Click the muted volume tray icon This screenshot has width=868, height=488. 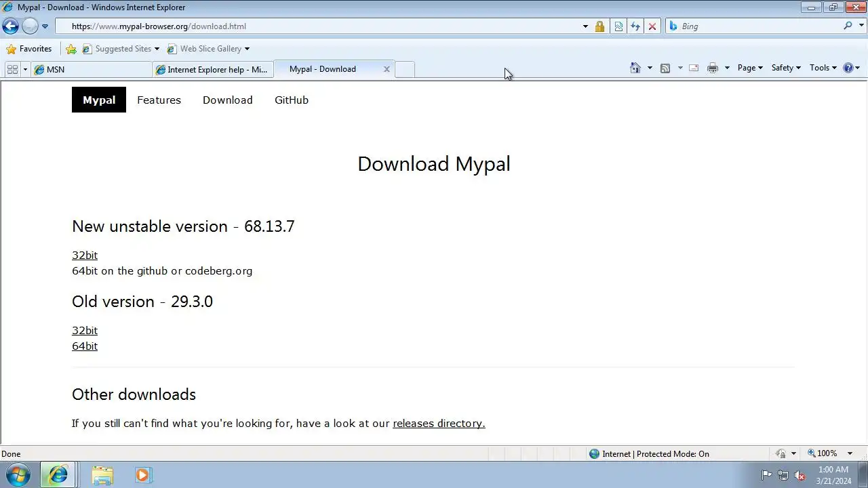point(800,475)
